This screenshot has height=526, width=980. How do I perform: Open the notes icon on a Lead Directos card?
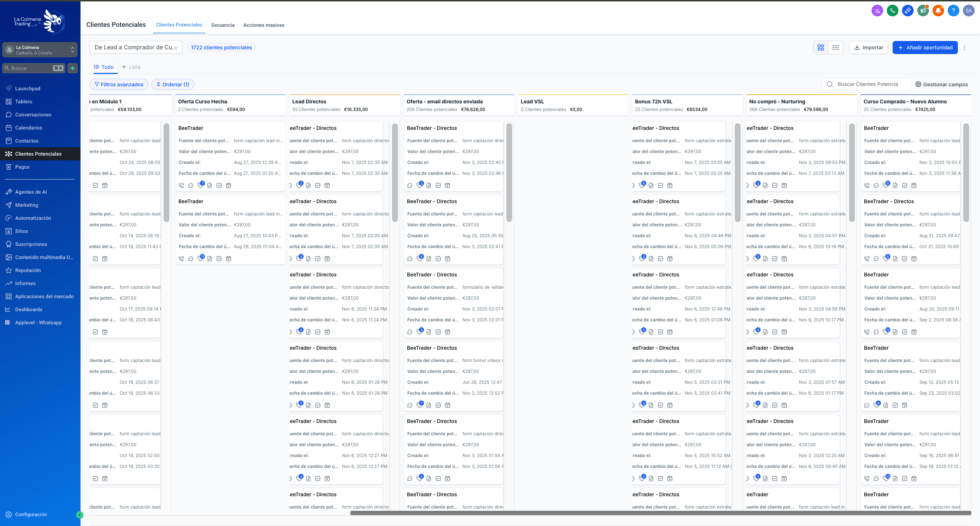point(309,185)
